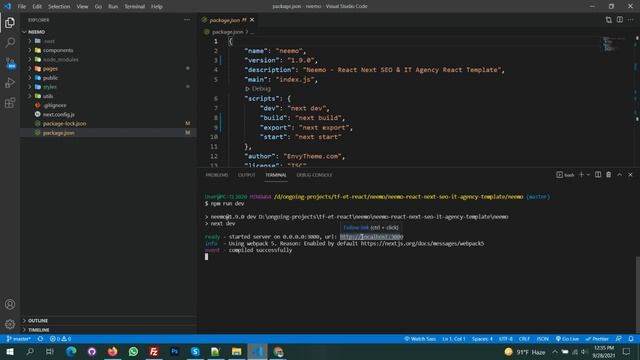The image size is (640, 360).
Task: Open the Run and Debug view icon
Action: point(10,83)
